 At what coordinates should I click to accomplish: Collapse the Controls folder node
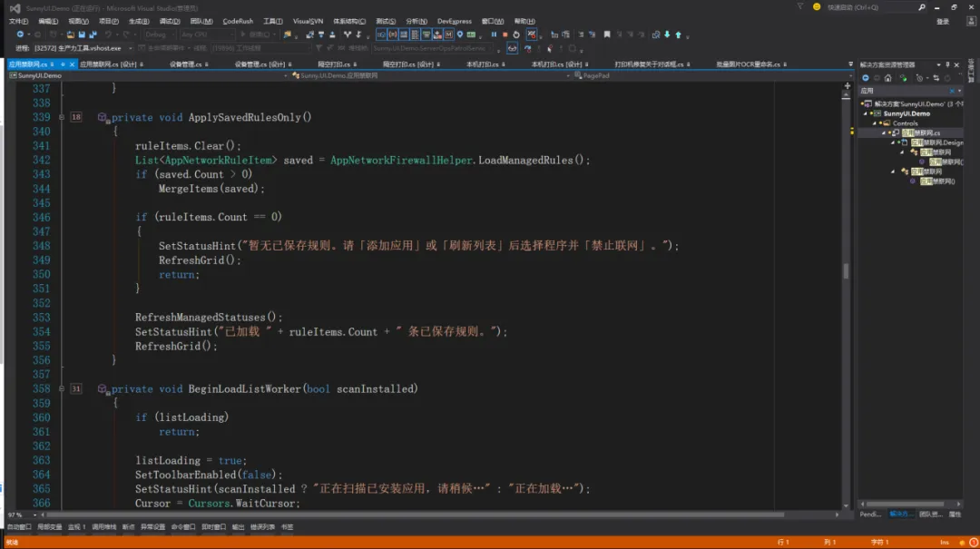(x=875, y=123)
